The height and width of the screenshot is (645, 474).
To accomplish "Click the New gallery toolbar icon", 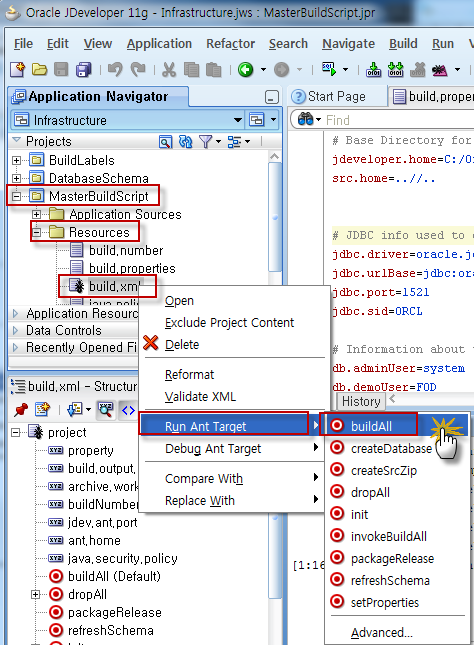I will (18, 70).
